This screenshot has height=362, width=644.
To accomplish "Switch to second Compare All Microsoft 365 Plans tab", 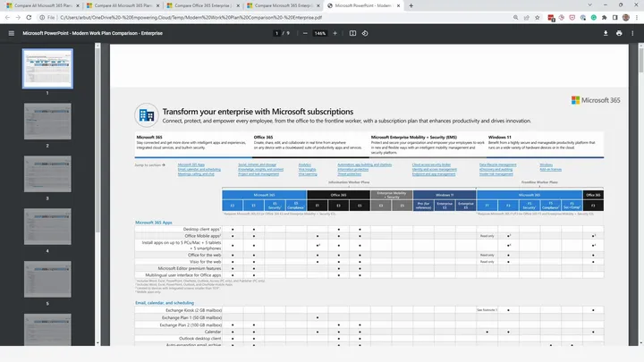I will [123, 5].
